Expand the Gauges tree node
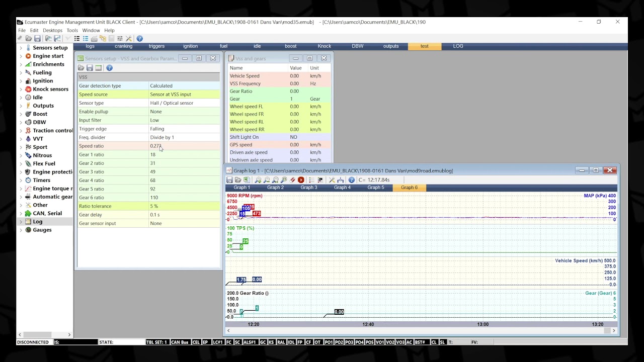 (x=21, y=230)
